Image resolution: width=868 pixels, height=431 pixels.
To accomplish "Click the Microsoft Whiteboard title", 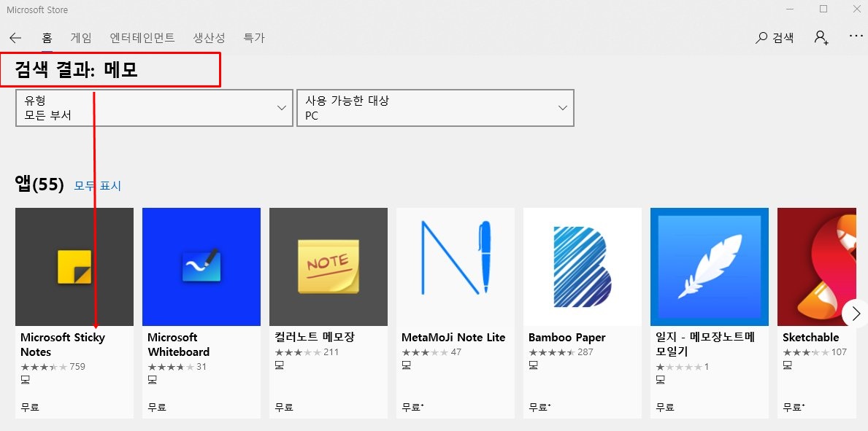I will click(x=179, y=345).
